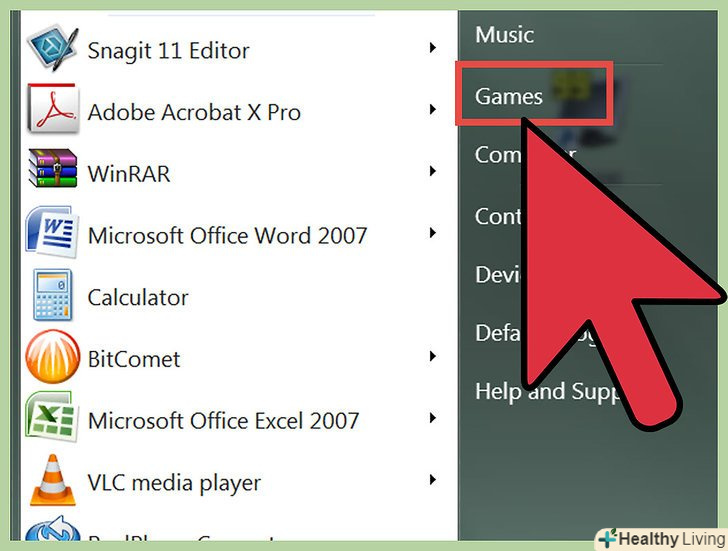Expand Snagit 11 Editor submenu arrow
728x551 pixels.
coord(433,47)
